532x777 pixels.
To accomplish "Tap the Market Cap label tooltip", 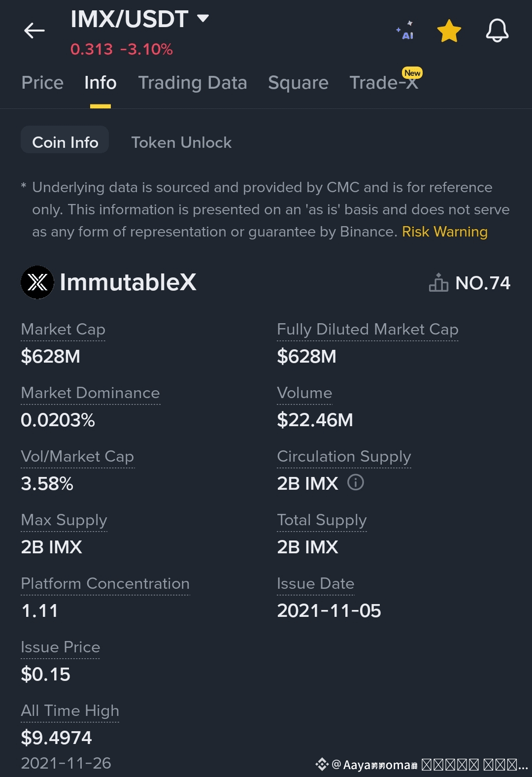I will coord(63,329).
